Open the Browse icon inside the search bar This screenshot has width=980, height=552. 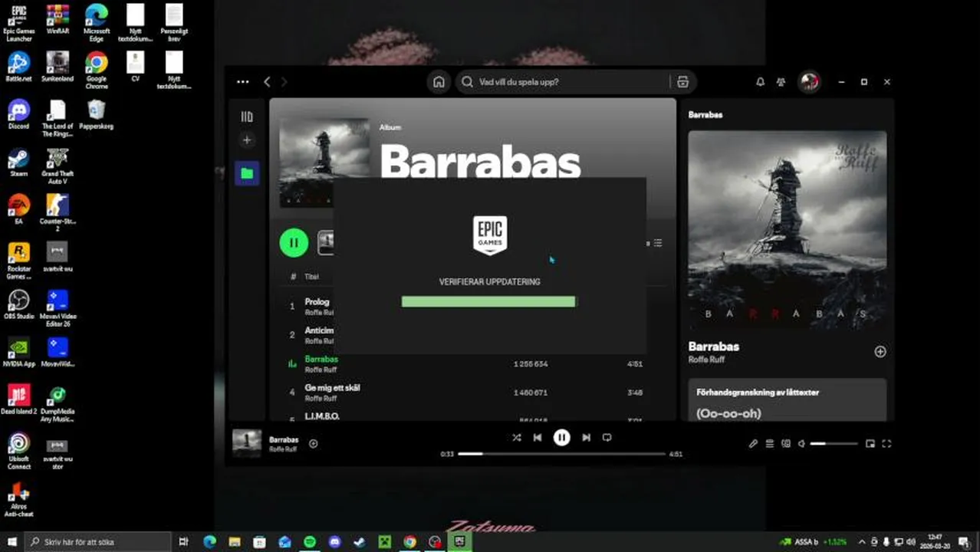pos(682,82)
